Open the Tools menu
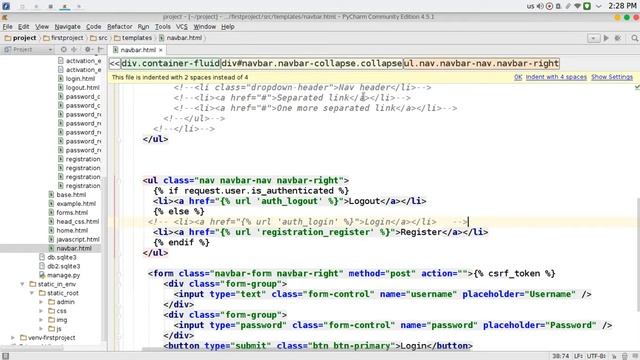Screen dimensions: 640x360 (x=162, y=27)
